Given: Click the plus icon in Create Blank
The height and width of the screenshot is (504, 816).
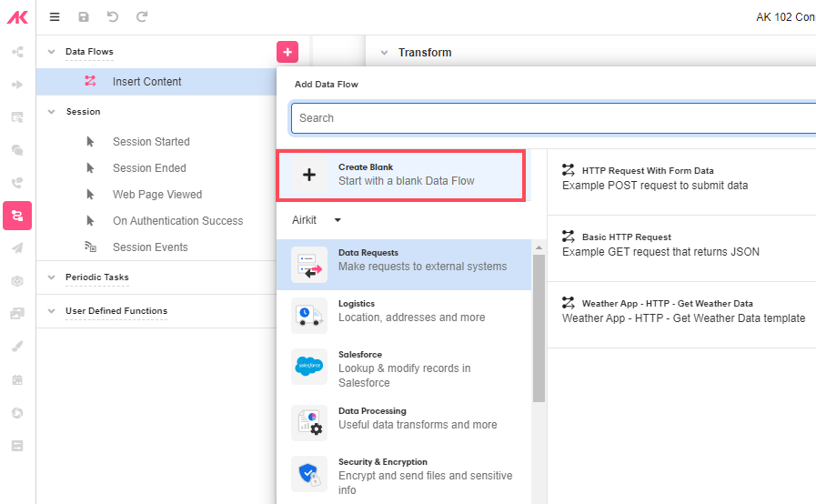Looking at the screenshot, I should pyautogui.click(x=309, y=175).
